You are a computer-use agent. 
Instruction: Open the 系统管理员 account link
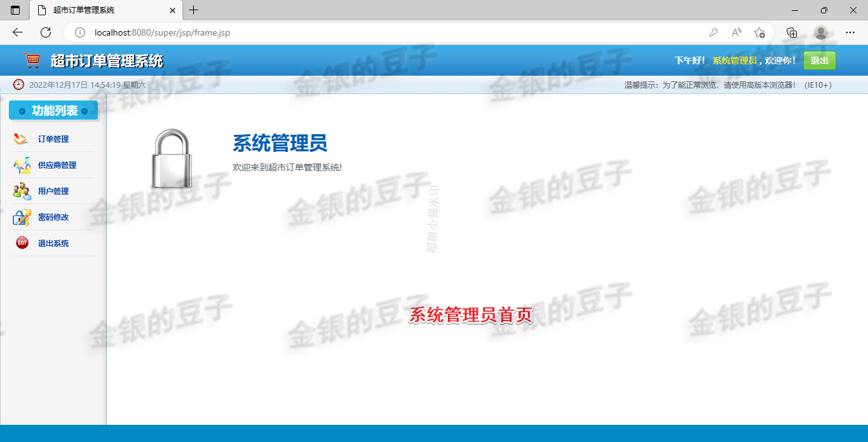click(x=736, y=60)
